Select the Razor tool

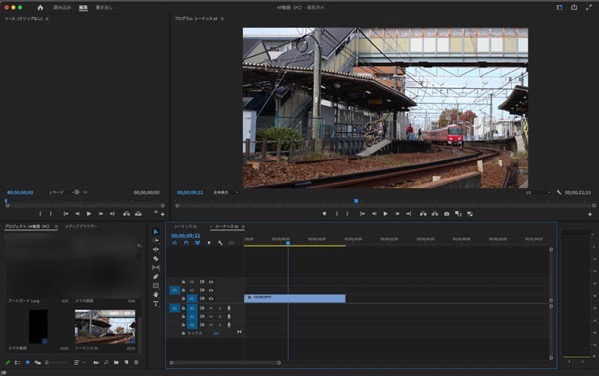pyautogui.click(x=155, y=259)
